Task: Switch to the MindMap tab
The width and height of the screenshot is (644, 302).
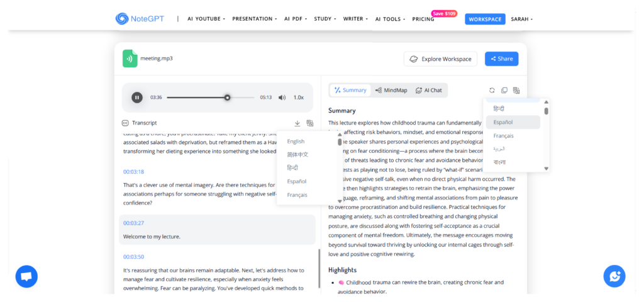Action: [391, 91]
